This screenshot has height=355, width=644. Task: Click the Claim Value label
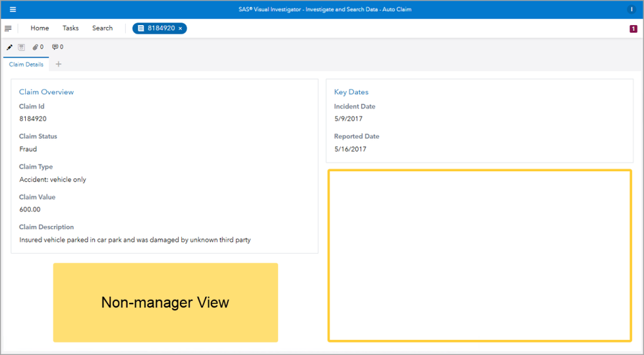(37, 197)
